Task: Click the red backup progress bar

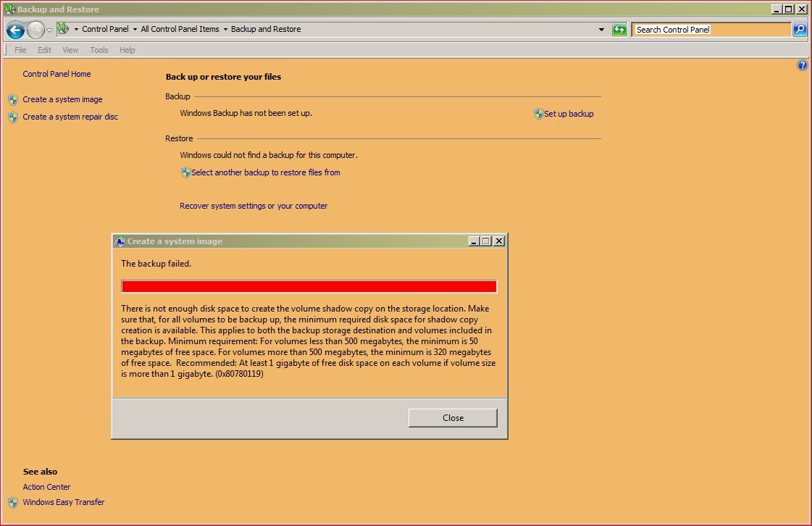Action: pos(309,287)
